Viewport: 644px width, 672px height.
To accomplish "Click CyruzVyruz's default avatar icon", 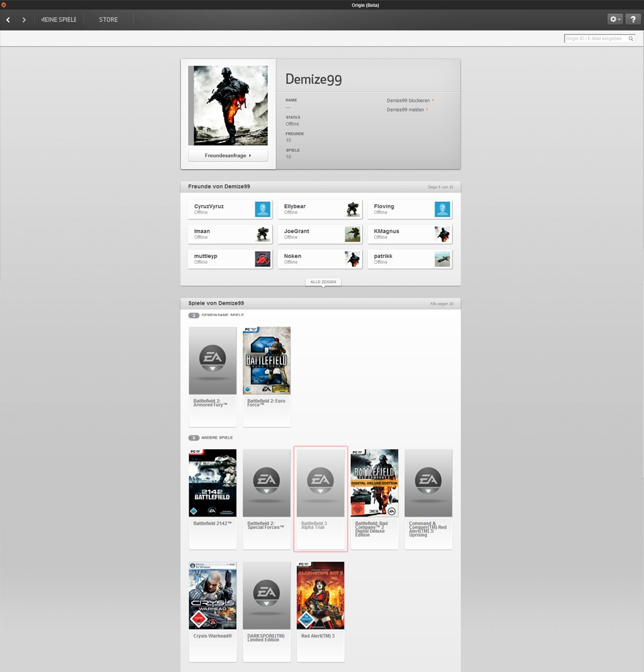I will coord(263,210).
